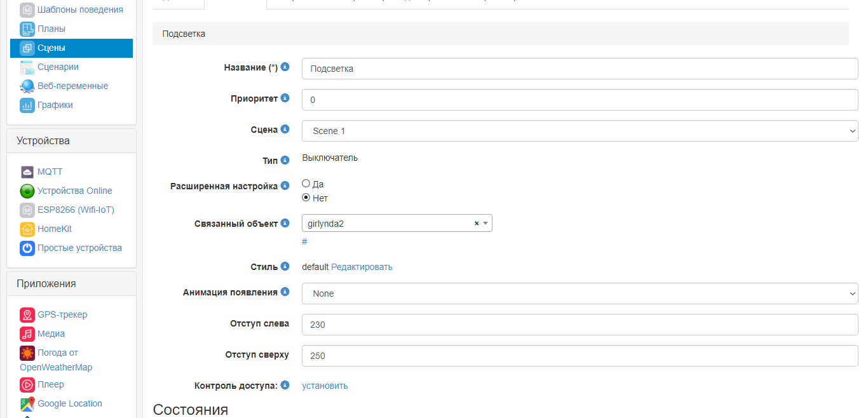
Task: Click the Google Location map icon
Action: pyautogui.click(x=27, y=404)
